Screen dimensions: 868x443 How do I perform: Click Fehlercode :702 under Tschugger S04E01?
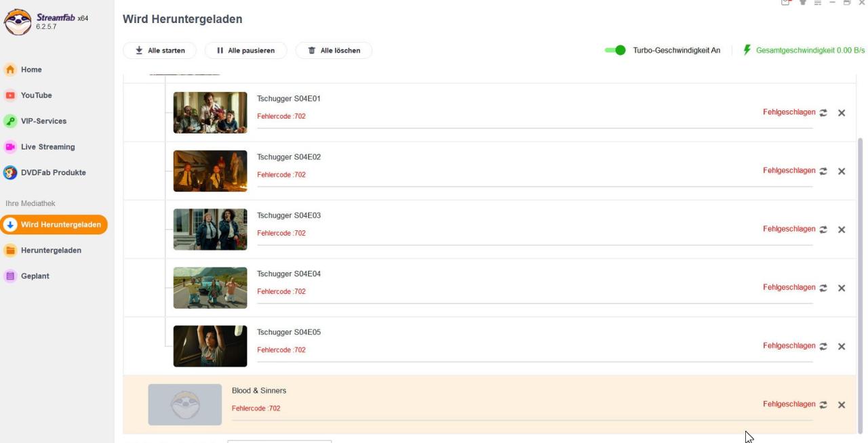tap(281, 117)
